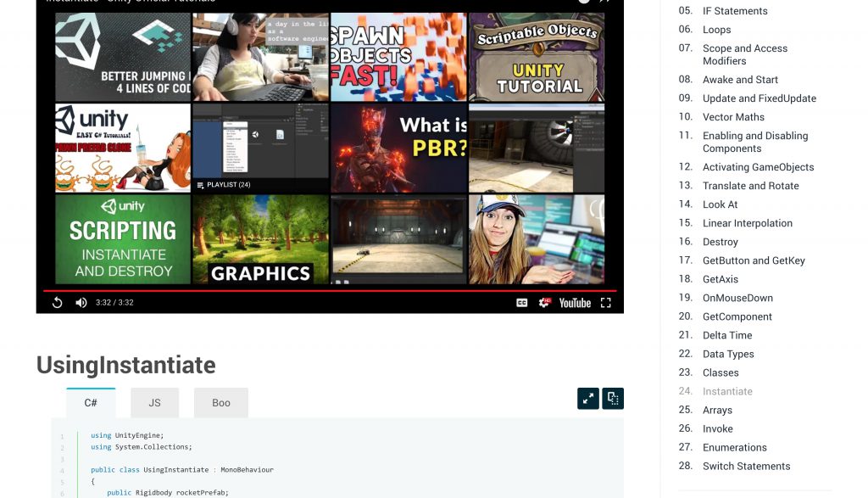This screenshot has height=498, width=868.
Task: Click the YouTube logo in the player
Action: tap(575, 303)
